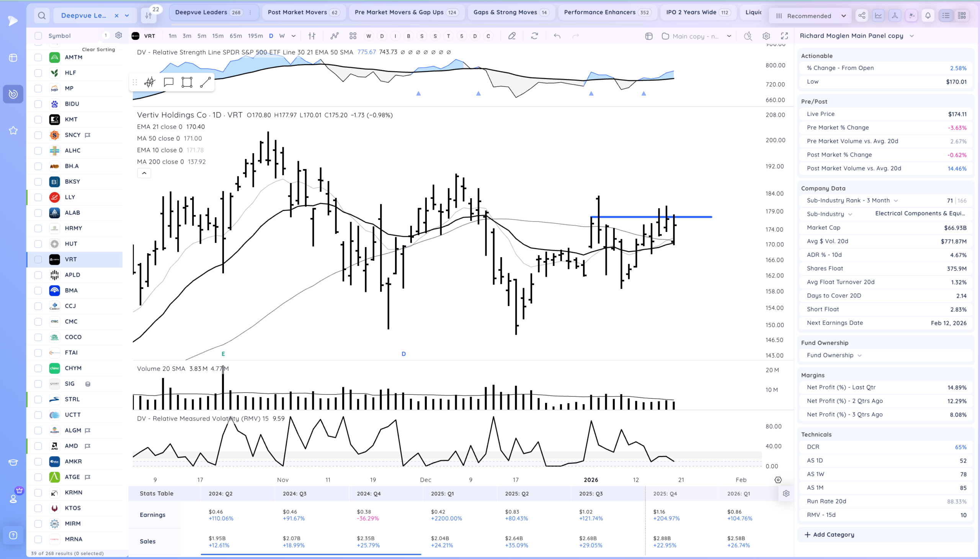
Task: Toggle the select-all Symbol checkbox
Action: point(38,36)
